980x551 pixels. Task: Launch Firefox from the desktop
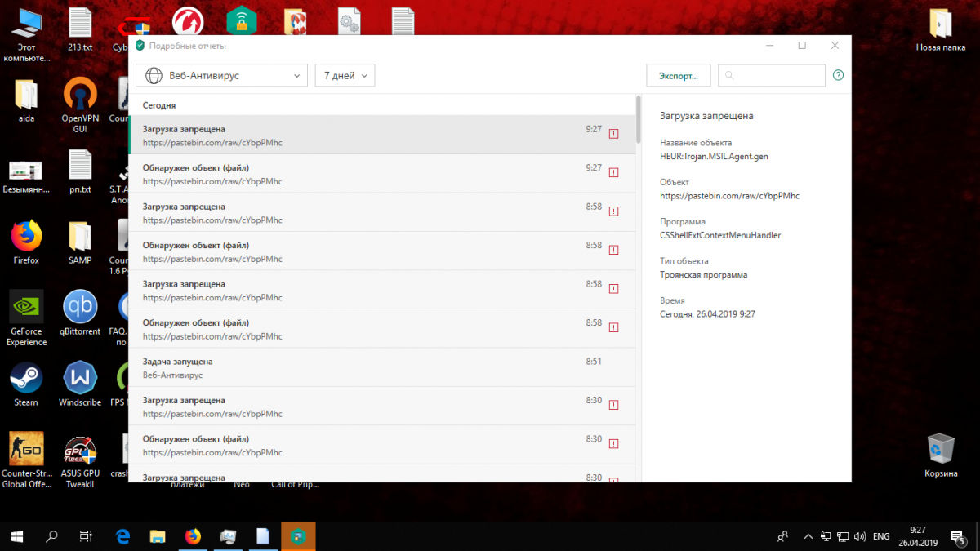pyautogui.click(x=26, y=243)
